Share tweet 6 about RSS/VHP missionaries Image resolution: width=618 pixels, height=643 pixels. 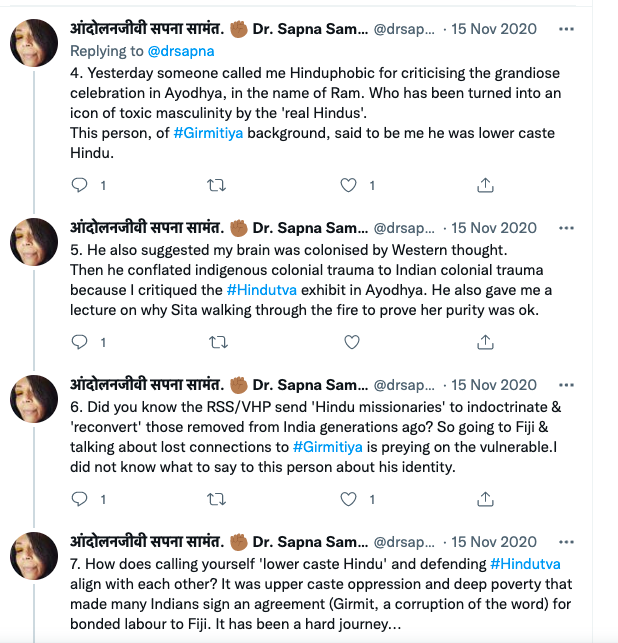click(484, 499)
